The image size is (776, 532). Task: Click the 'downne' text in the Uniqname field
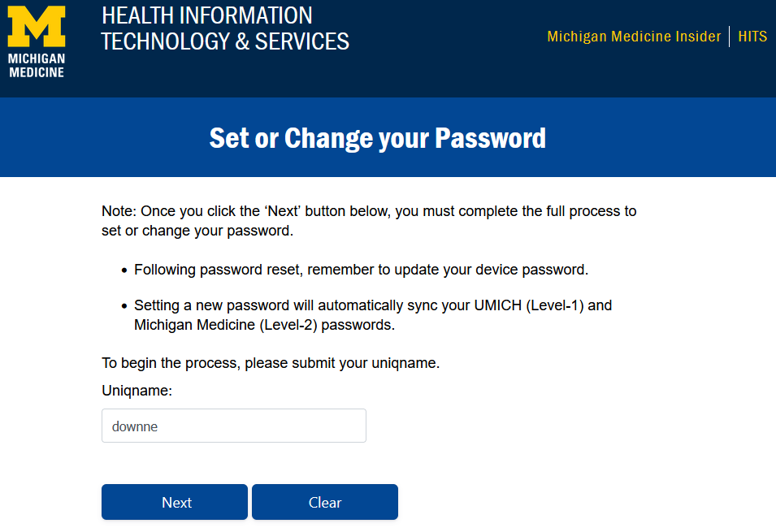(x=135, y=426)
